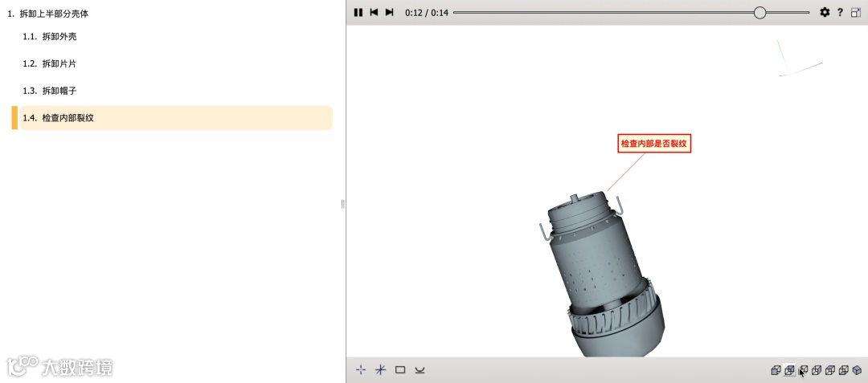Open the help question mark
The height and width of the screenshot is (383, 868).
[x=840, y=12]
